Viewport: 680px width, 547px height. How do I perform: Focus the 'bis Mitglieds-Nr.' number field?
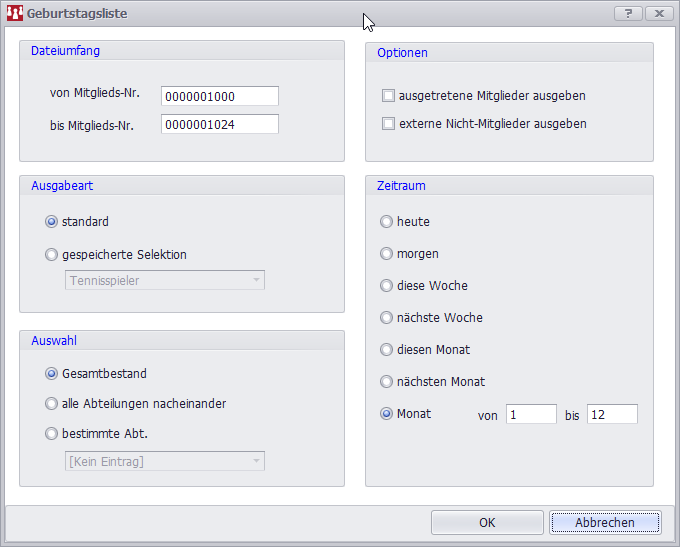[219, 125]
